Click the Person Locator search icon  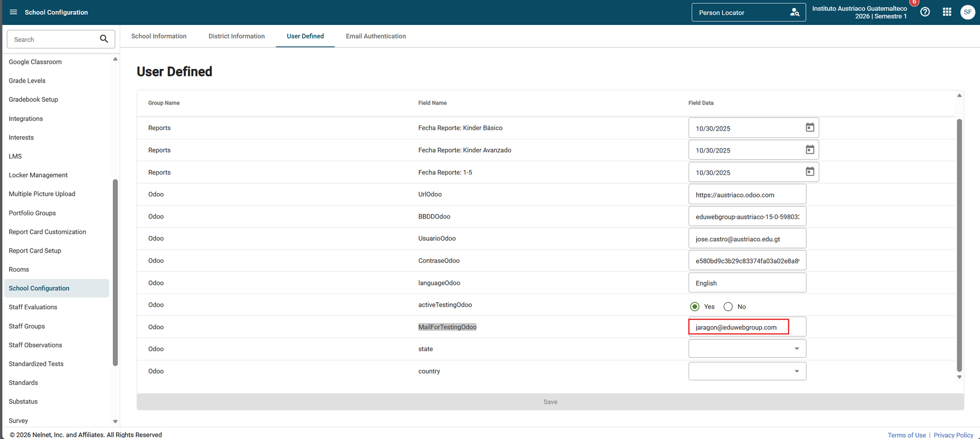coord(794,12)
